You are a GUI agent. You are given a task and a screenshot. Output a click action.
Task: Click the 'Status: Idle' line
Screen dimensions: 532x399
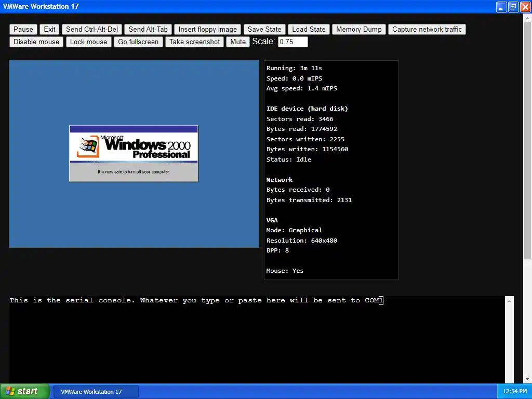[289, 159]
